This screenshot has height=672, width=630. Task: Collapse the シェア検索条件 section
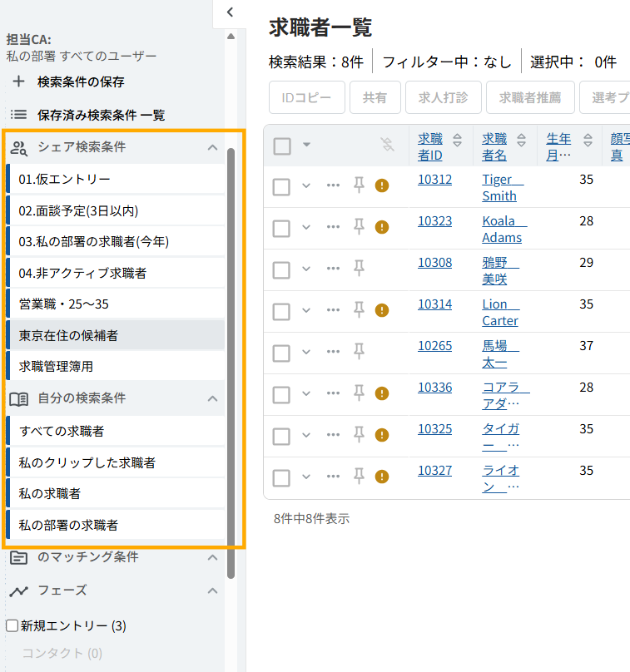click(212, 147)
